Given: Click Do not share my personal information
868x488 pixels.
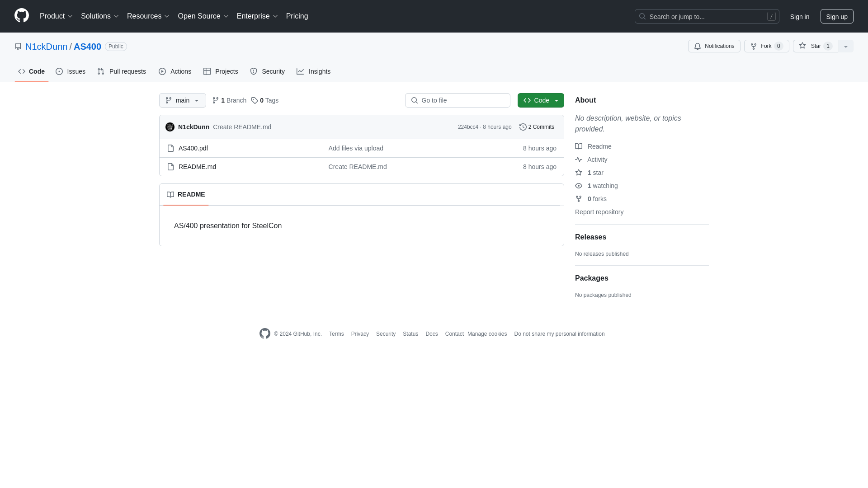Looking at the screenshot, I should point(559,334).
